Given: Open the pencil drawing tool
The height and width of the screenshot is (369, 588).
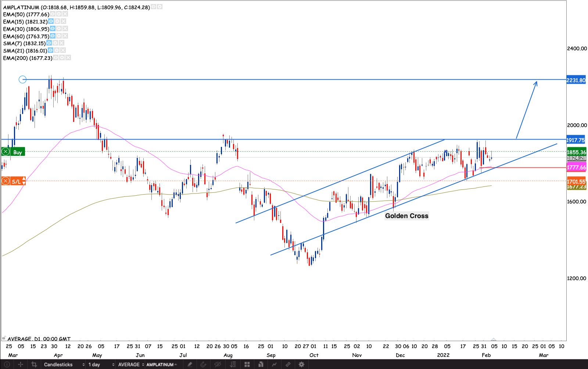Looking at the screenshot, I should [190, 364].
